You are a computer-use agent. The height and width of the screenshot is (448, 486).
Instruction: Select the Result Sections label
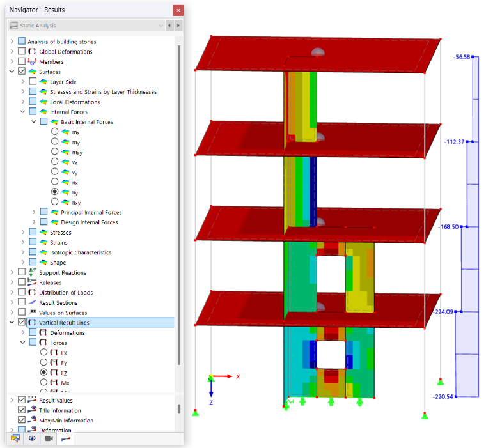click(x=58, y=303)
